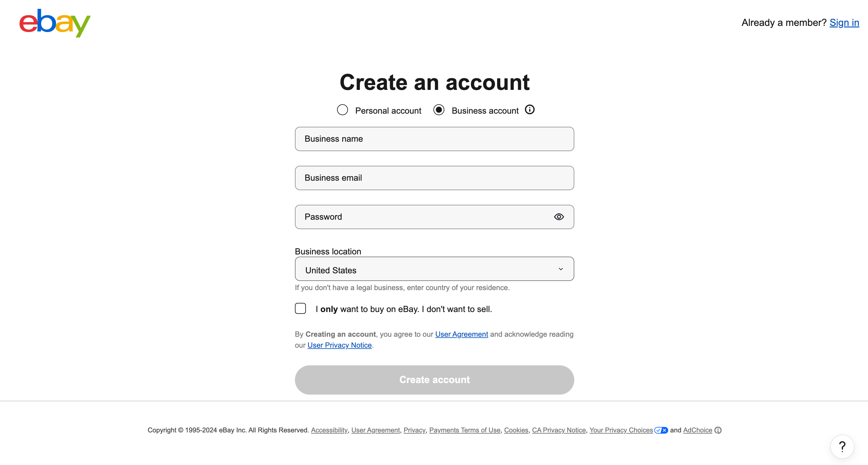Open the User Agreement link in the terms text
Viewport: 868px width, 465px height.
click(461, 334)
